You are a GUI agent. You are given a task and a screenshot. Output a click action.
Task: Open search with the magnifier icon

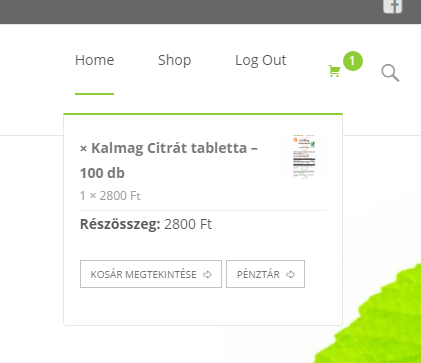click(x=390, y=73)
